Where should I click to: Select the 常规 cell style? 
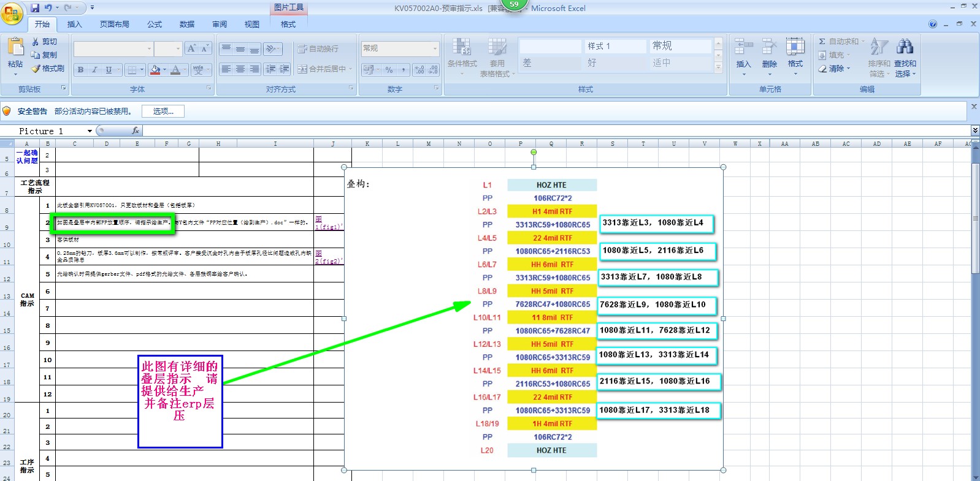point(681,46)
